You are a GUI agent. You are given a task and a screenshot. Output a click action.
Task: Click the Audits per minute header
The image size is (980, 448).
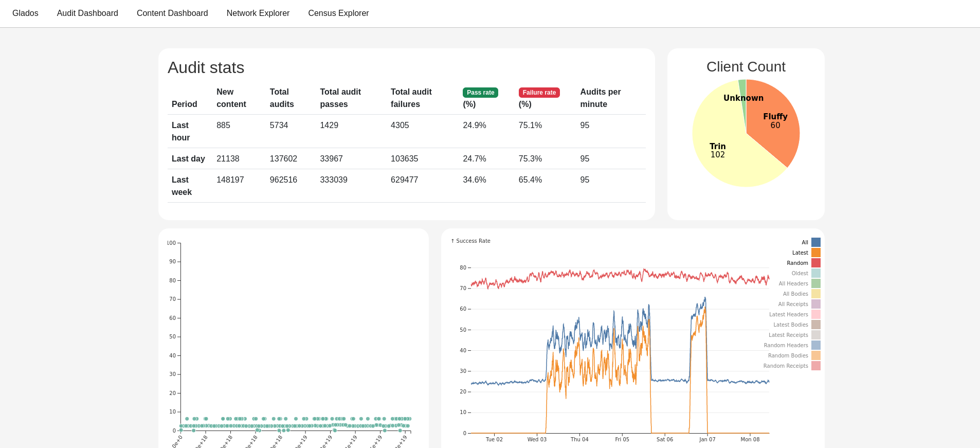pos(601,98)
